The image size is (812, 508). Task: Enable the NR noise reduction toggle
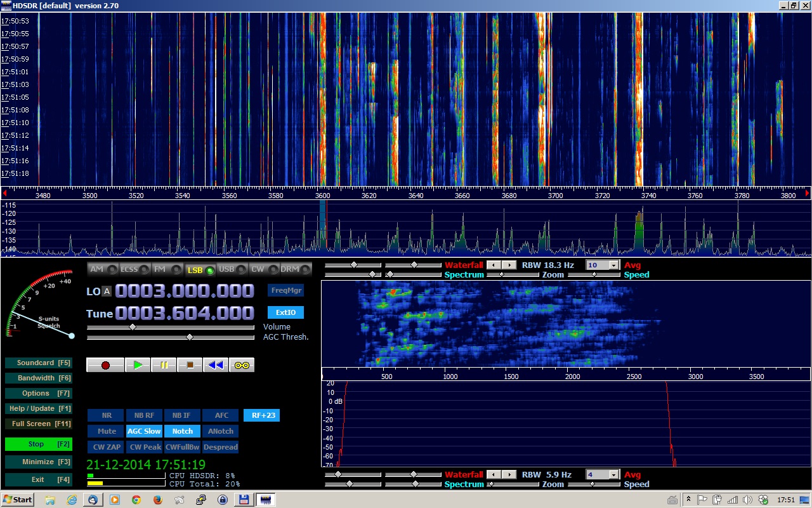click(x=106, y=415)
